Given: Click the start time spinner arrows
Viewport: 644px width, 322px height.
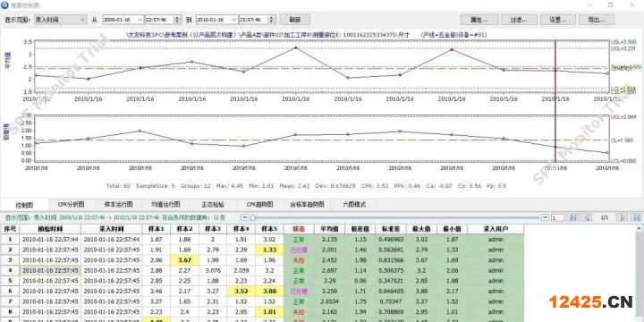Looking at the screenshot, I should coord(177,20).
